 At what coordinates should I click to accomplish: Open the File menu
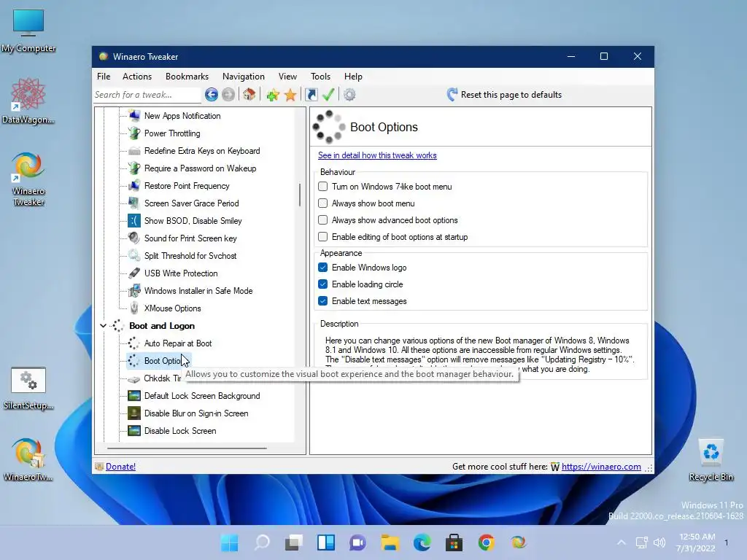coord(104,76)
